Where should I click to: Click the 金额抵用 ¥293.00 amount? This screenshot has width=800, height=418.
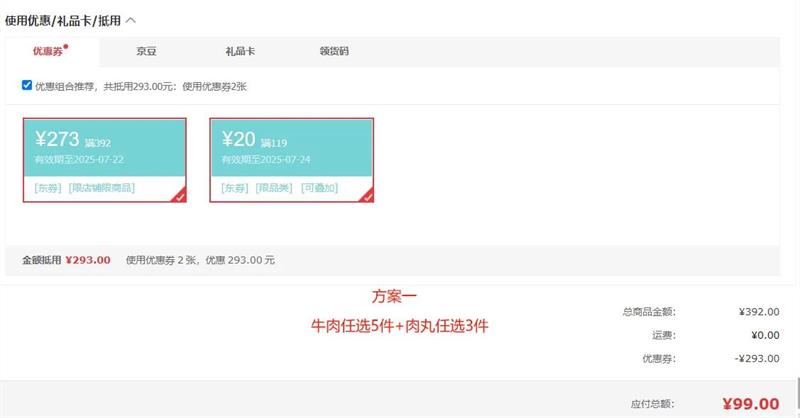[x=88, y=260]
